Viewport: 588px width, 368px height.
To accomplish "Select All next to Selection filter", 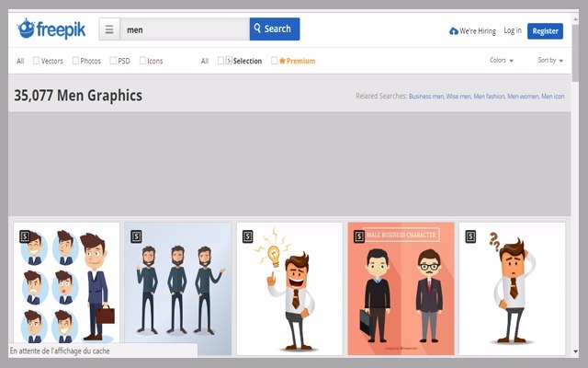I will point(205,61).
